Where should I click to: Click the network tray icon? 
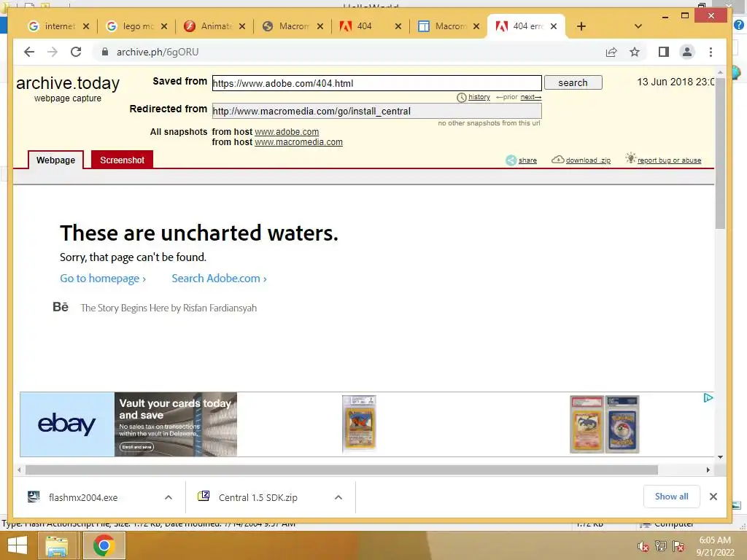pyautogui.click(x=661, y=546)
